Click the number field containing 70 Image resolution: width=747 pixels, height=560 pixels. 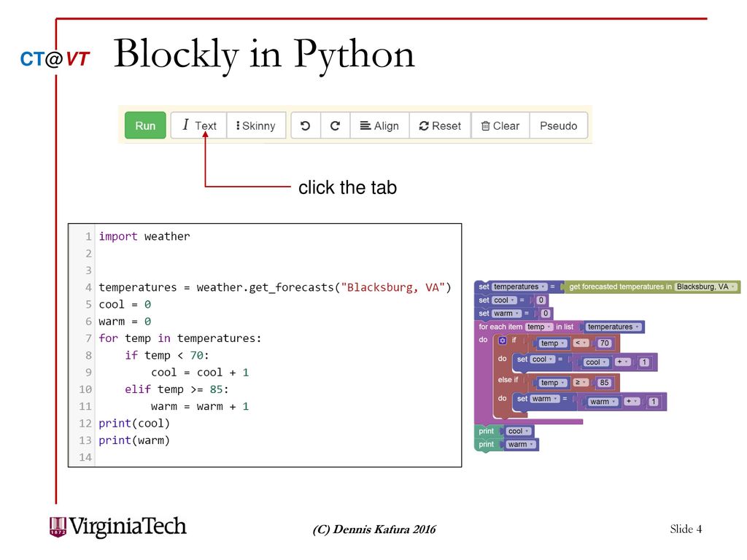click(604, 343)
